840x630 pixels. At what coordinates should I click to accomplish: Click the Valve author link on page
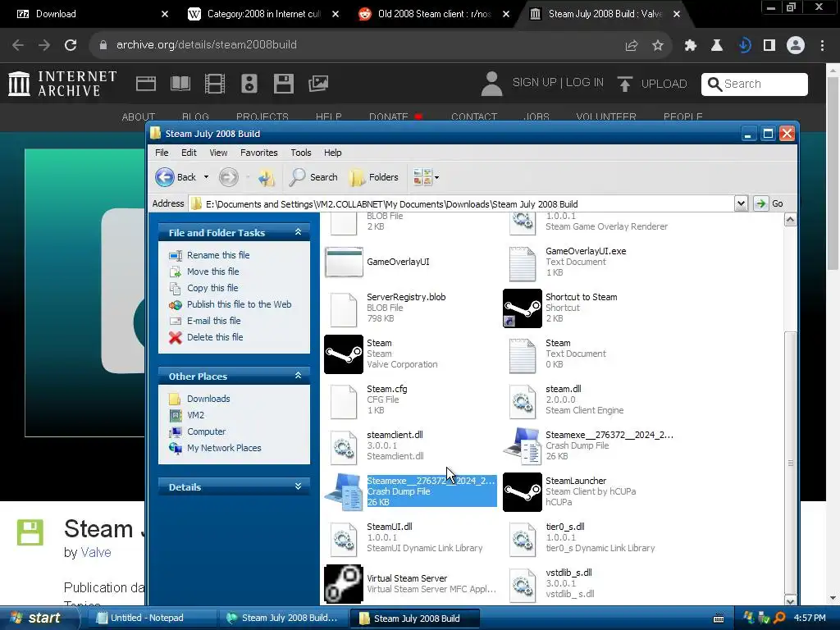(95, 552)
